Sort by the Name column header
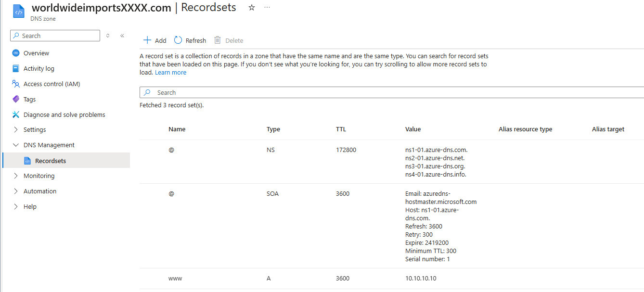 tap(177, 129)
